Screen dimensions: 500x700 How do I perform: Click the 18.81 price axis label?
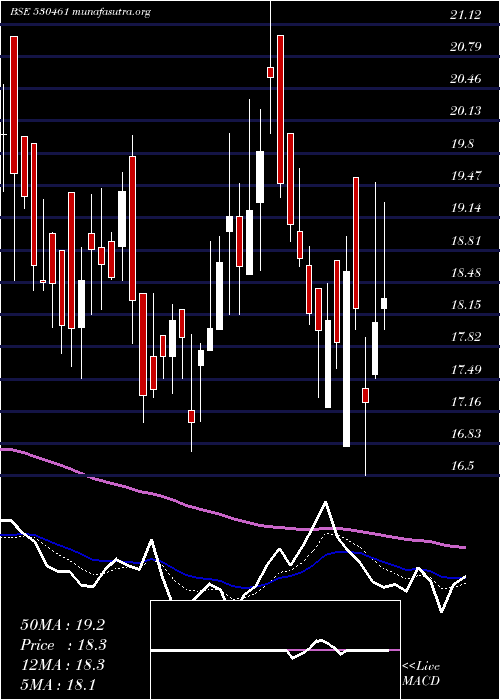coord(466,241)
